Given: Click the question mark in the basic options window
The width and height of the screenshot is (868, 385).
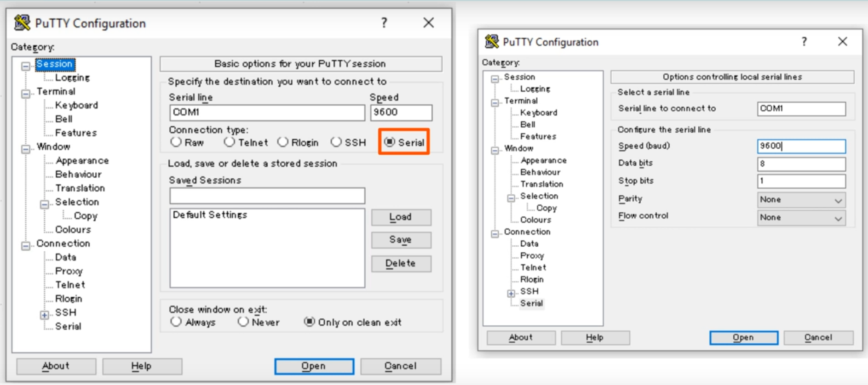Looking at the screenshot, I should point(384,23).
